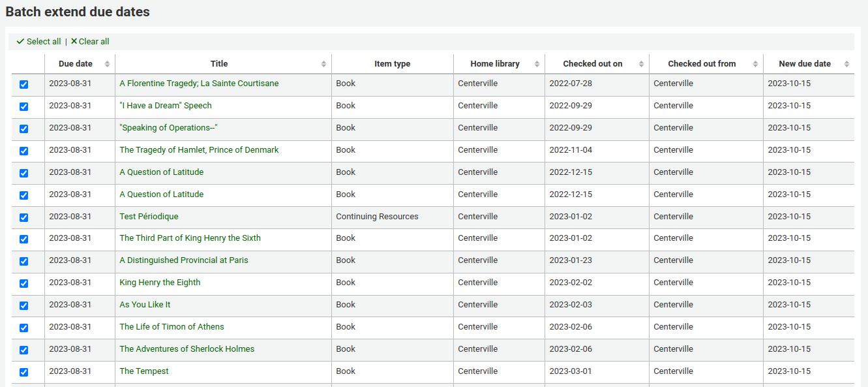Click the sort icon on Home library column

tap(538, 63)
